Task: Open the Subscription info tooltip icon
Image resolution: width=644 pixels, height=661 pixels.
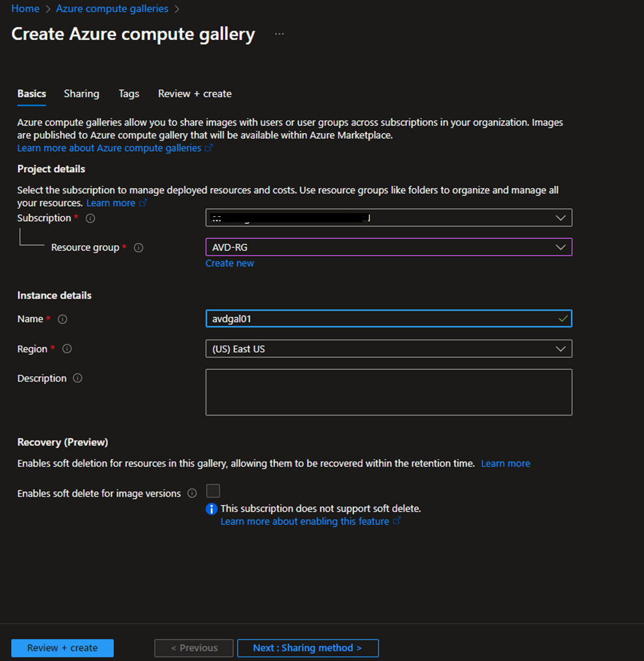Action: (x=90, y=218)
